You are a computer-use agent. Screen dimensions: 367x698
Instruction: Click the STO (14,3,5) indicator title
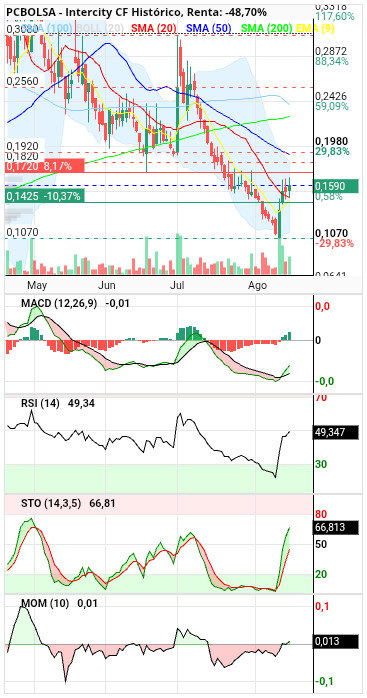[51, 503]
